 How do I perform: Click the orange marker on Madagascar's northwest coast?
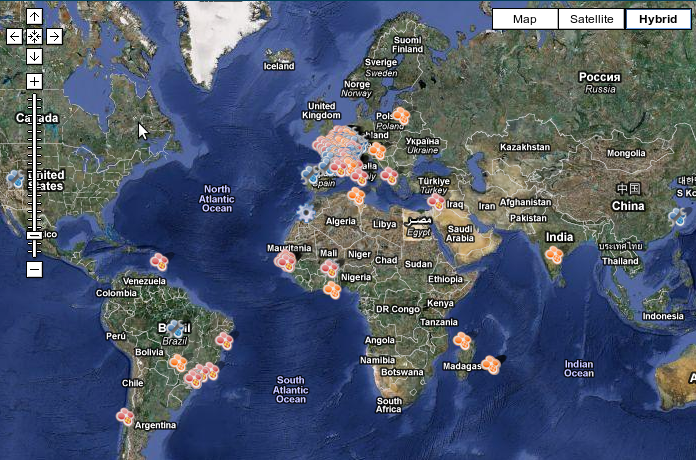pos(462,341)
